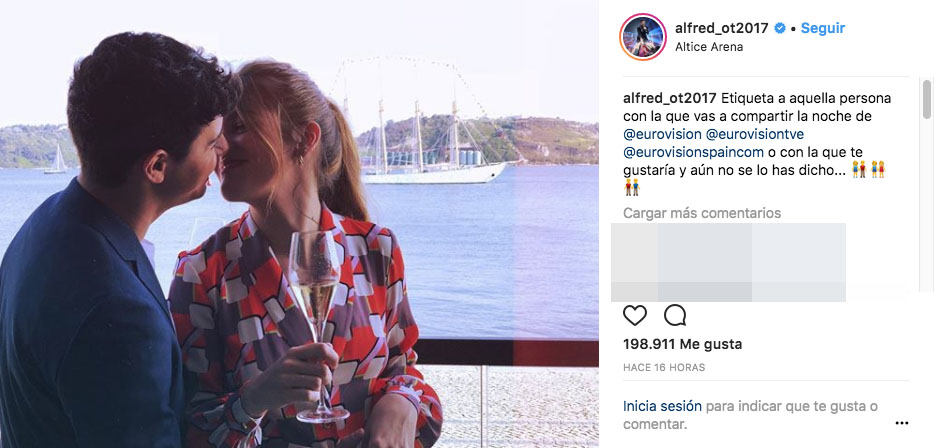934x448 pixels.
Task: Click the HACE 16 HORAS timestamp
Action: click(x=664, y=368)
